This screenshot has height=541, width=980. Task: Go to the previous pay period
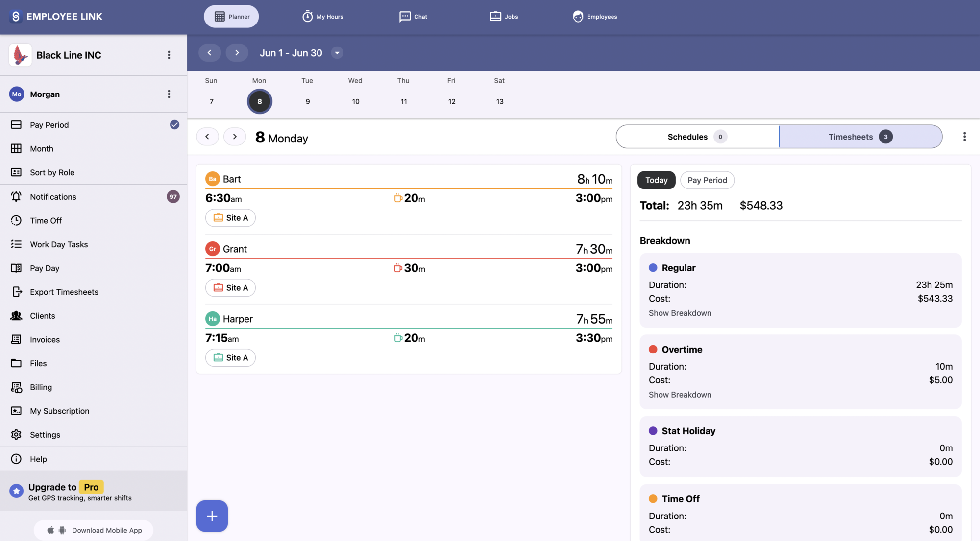210,53
